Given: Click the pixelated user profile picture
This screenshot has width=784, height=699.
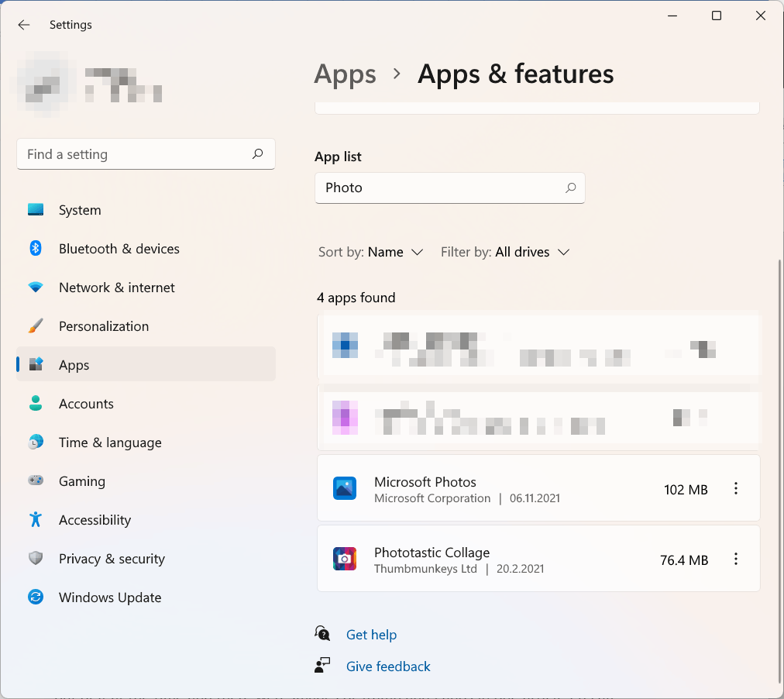Looking at the screenshot, I should [x=46, y=84].
